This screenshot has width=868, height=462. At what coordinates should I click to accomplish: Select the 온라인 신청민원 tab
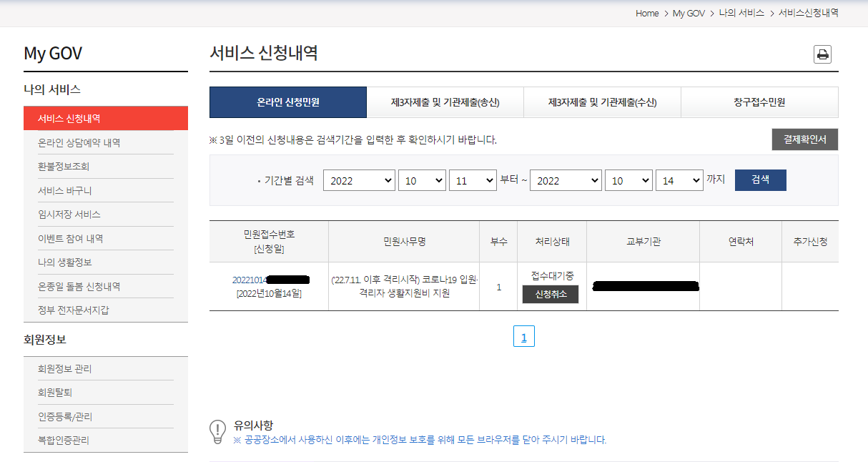[x=287, y=102]
